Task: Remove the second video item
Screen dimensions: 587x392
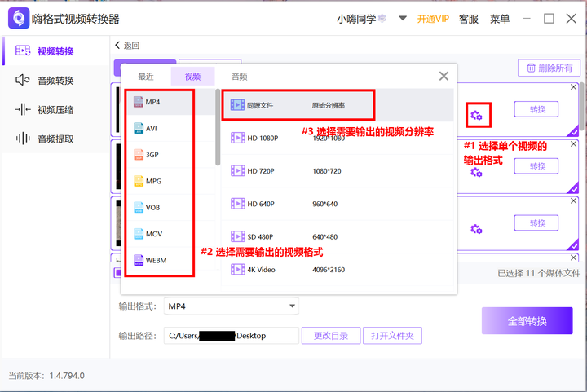Action: 573,144
